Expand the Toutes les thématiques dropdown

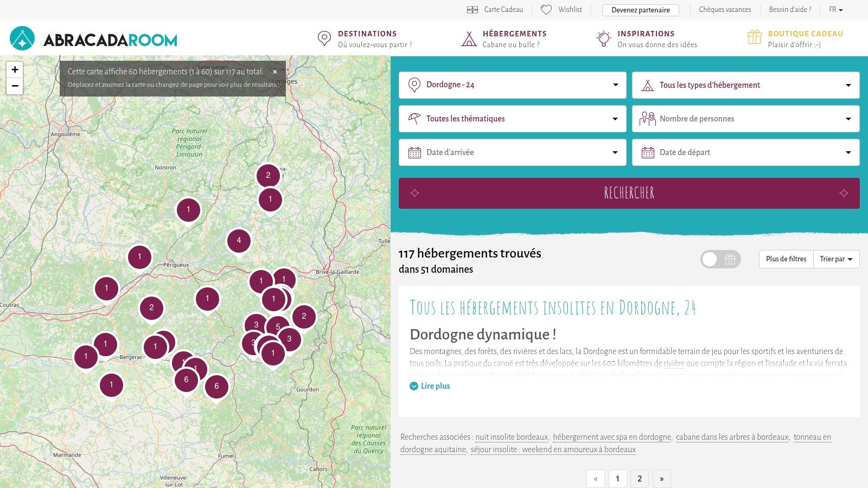tap(512, 119)
